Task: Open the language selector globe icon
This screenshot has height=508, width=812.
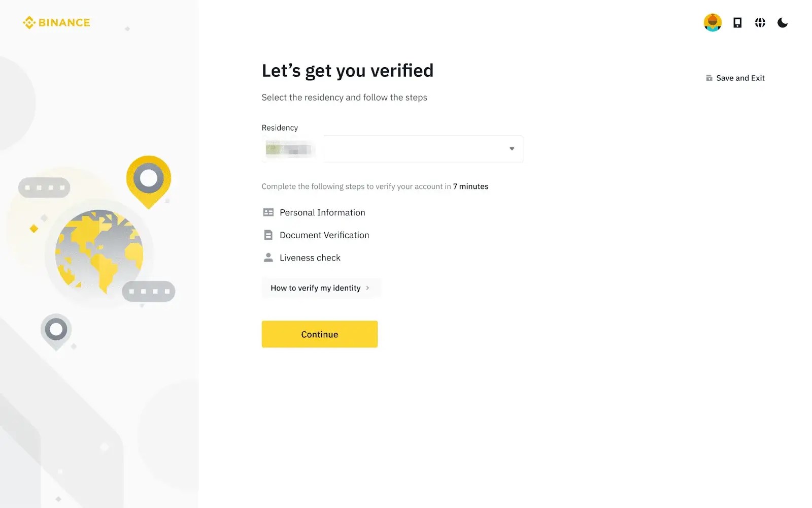Action: point(760,22)
